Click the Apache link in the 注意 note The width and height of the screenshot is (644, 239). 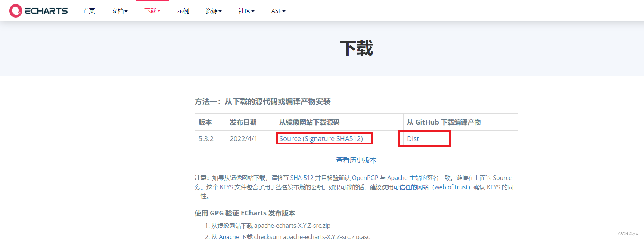pos(397,178)
